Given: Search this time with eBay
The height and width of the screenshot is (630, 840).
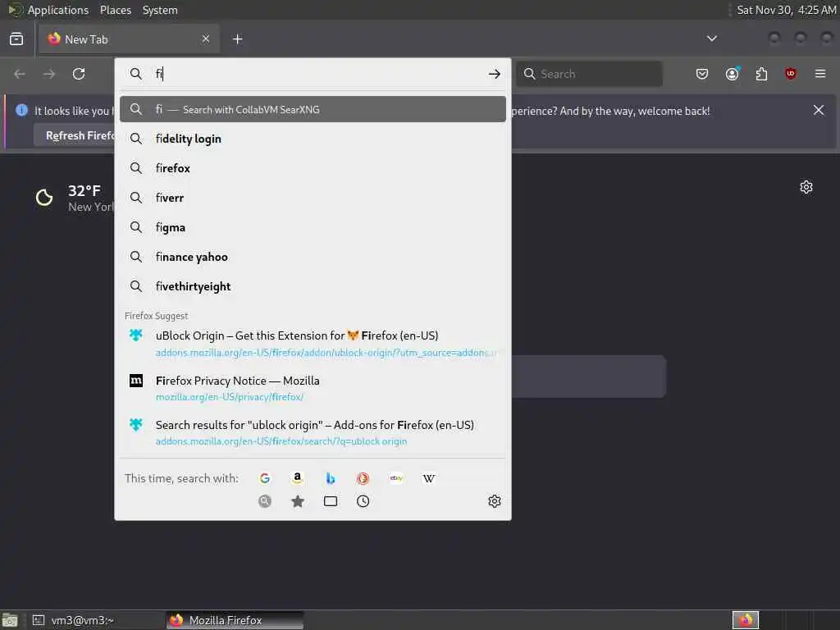Looking at the screenshot, I should (x=396, y=478).
